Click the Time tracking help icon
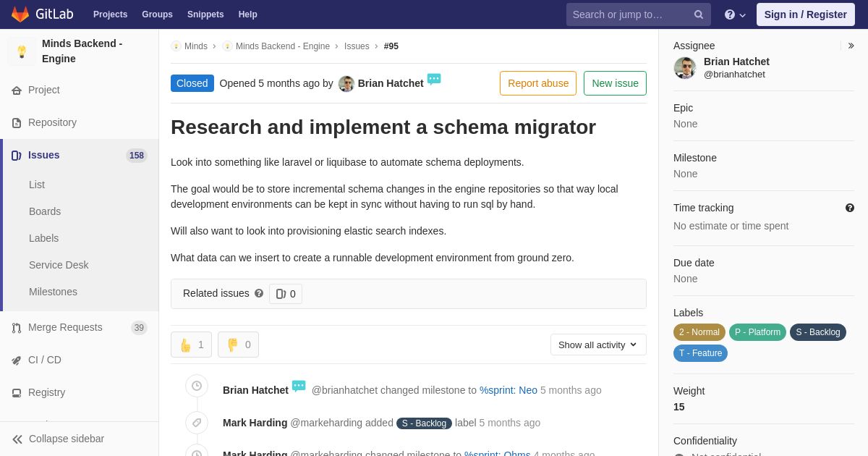This screenshot has width=868, height=456. [x=850, y=208]
